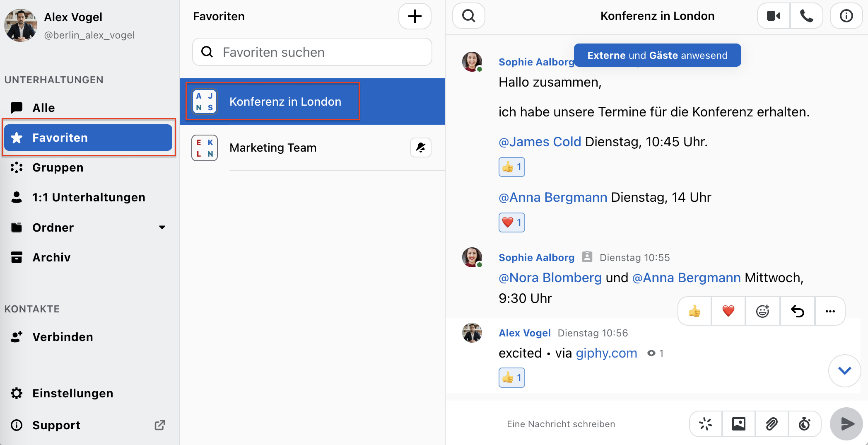Screen dimensions: 868x445
Task: Click the Favoriten suchen search field
Action: [x=312, y=52]
